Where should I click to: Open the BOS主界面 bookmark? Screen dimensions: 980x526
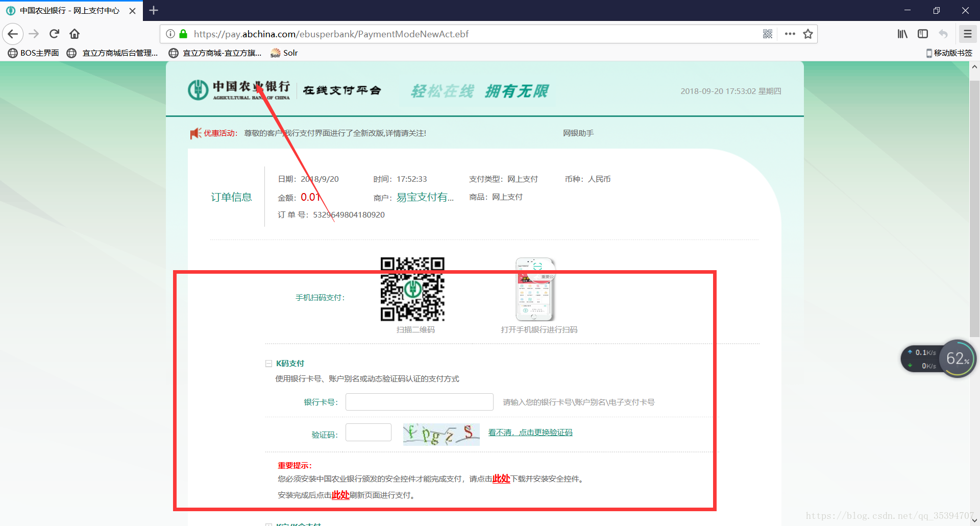click(x=33, y=53)
